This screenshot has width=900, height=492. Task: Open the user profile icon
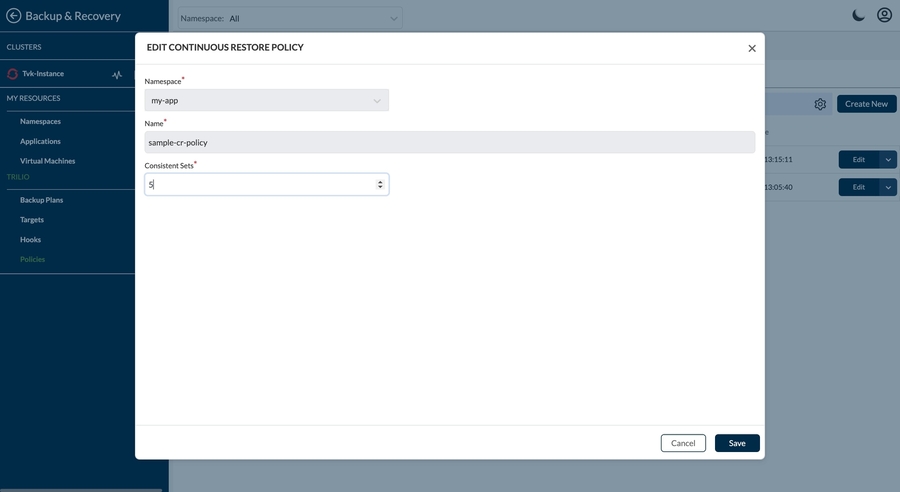click(884, 15)
